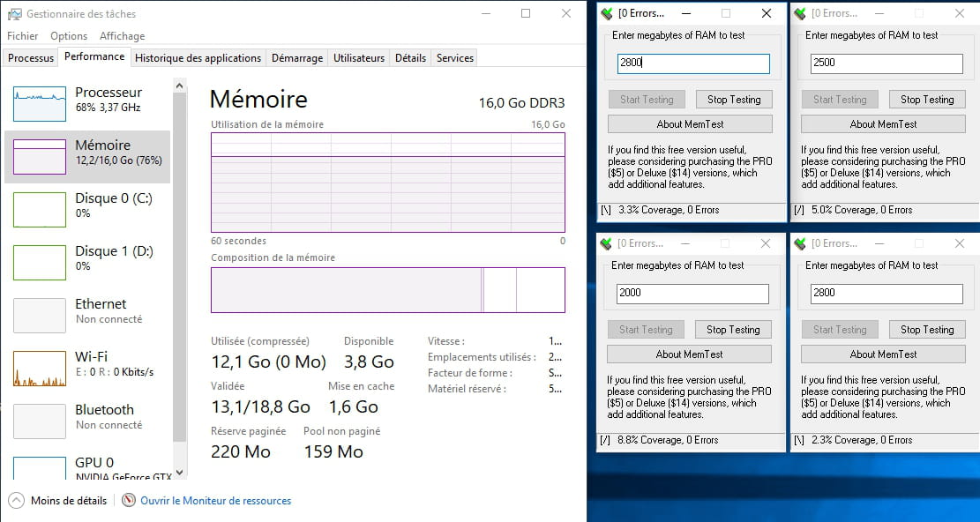Screen dimensions: 980x522
Task: Click the sidebar scroll up arrow
Action: pos(180,86)
